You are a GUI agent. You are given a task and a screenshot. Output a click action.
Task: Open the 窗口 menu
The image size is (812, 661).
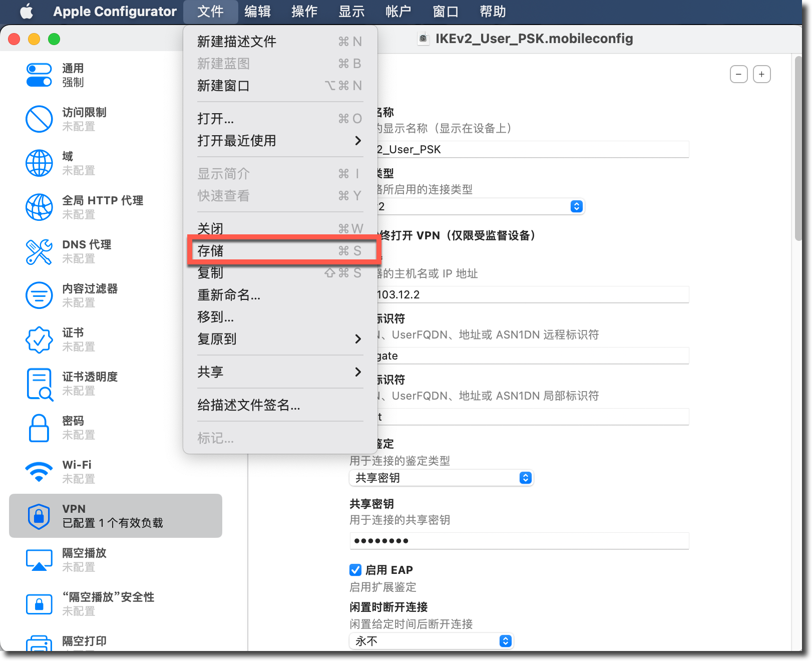click(x=446, y=12)
